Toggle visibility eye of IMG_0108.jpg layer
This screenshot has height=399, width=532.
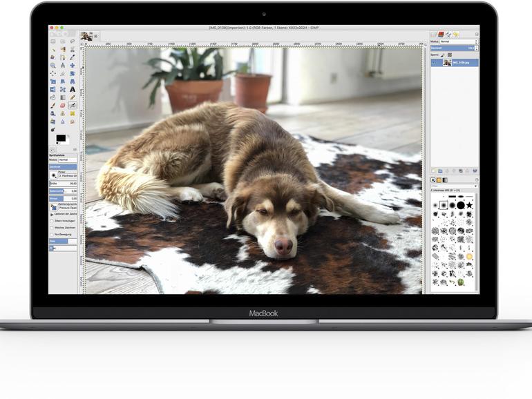point(433,63)
